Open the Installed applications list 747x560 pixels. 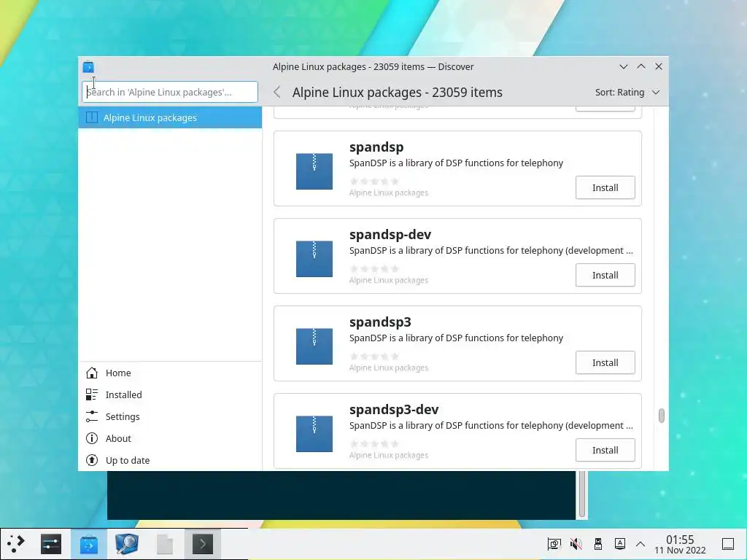170,394
